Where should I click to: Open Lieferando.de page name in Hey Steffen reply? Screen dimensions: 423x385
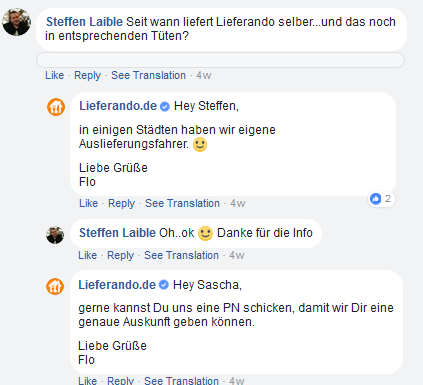pos(118,106)
